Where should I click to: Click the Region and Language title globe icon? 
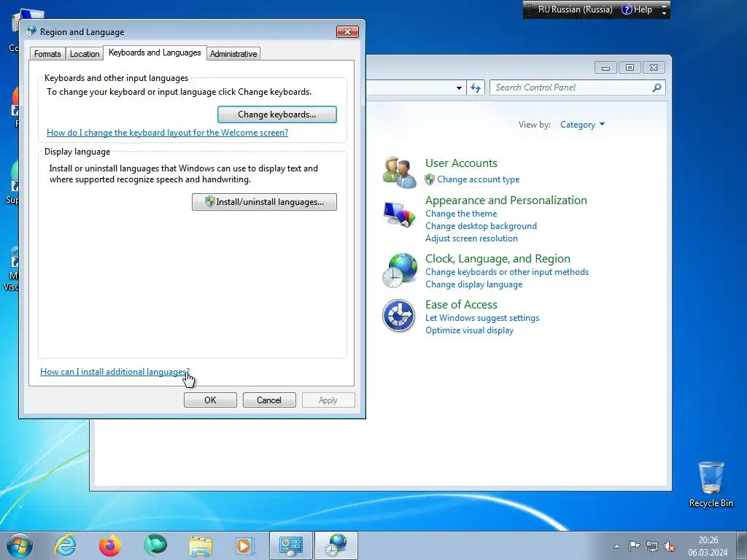click(32, 31)
